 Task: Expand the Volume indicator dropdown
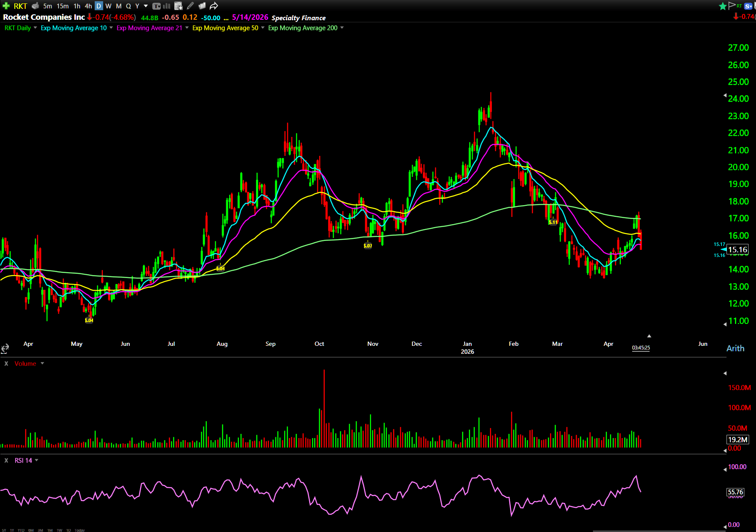click(x=42, y=364)
